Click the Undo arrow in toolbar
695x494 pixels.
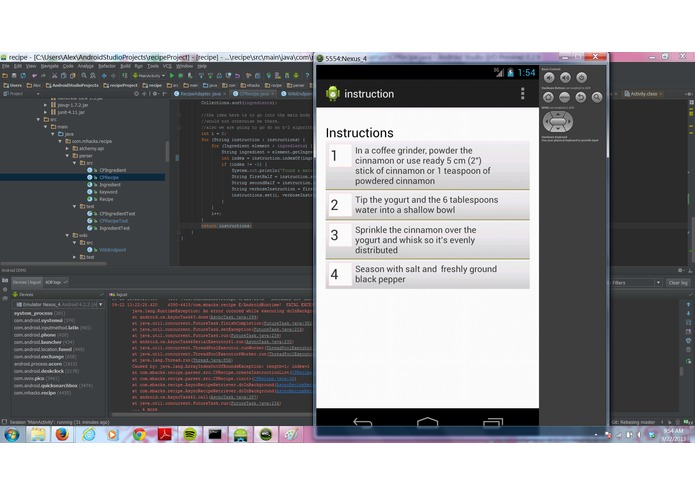coord(35,76)
